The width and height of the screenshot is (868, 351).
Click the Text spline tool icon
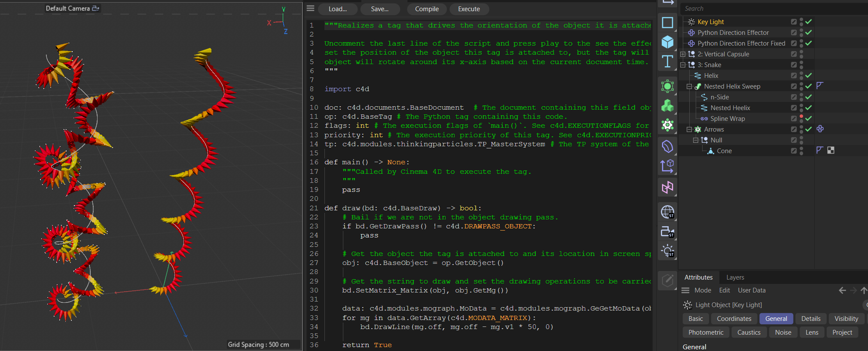coord(667,62)
